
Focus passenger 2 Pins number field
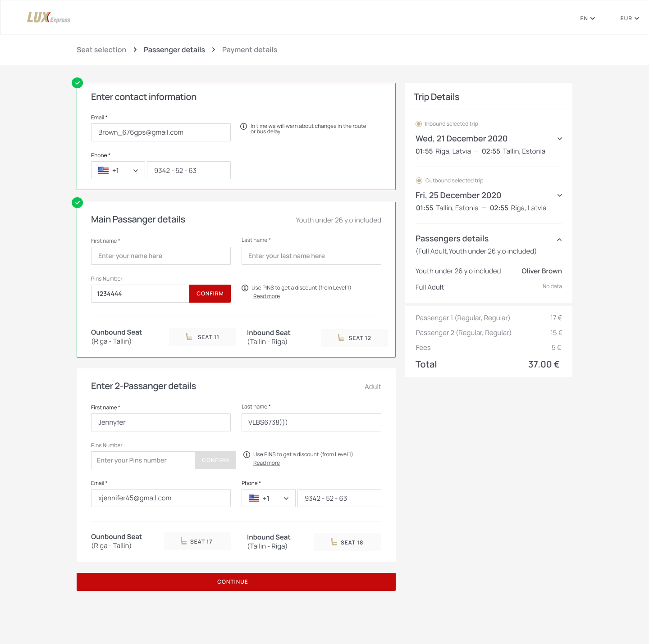click(143, 460)
